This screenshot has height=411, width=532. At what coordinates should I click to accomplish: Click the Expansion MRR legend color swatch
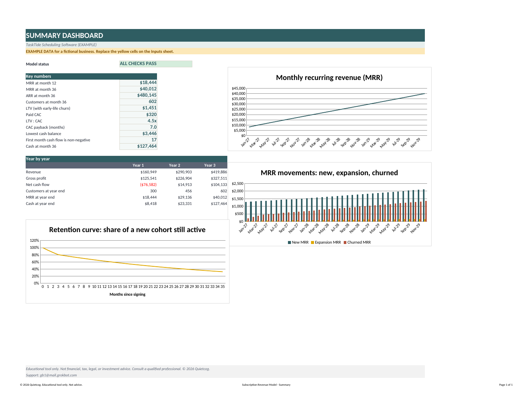point(313,243)
